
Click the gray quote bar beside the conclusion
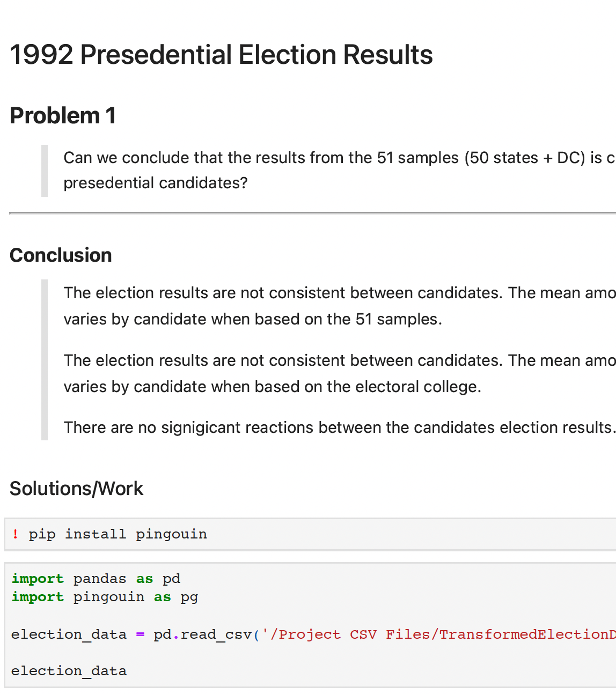click(45, 359)
